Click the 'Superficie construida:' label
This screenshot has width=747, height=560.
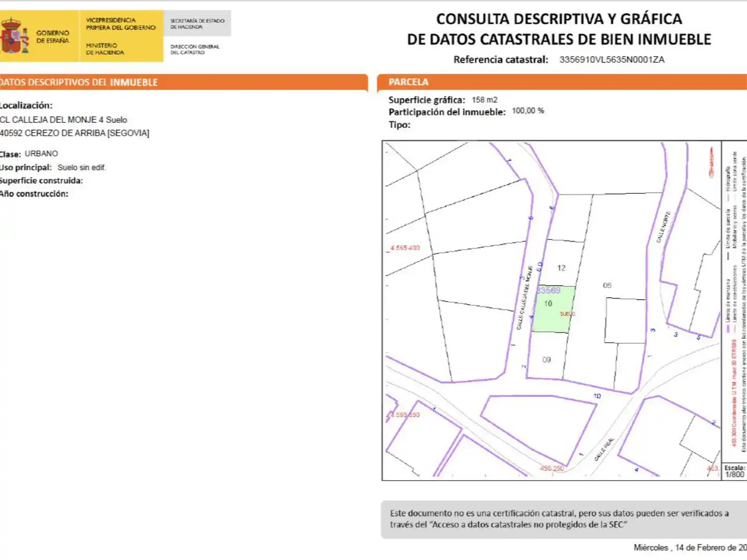41,180
